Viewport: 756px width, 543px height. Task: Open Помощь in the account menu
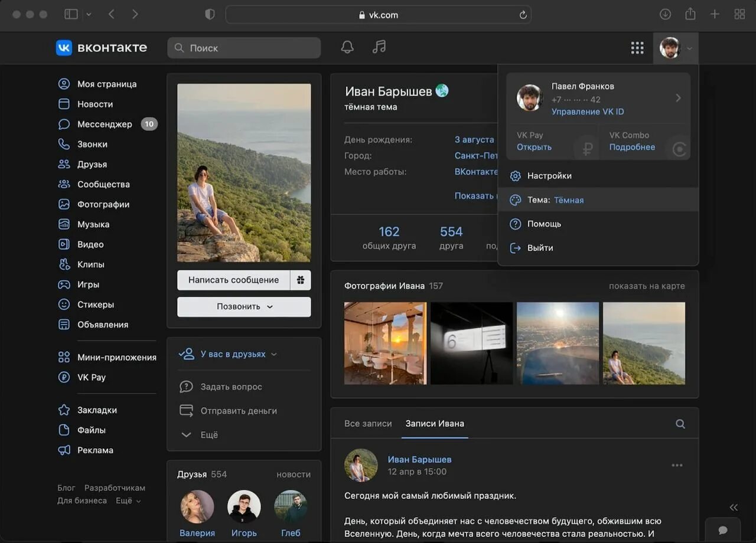(598, 224)
